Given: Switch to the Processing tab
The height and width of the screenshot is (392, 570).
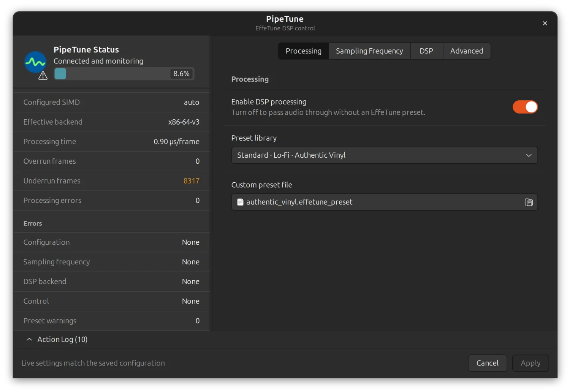Looking at the screenshot, I should (303, 51).
